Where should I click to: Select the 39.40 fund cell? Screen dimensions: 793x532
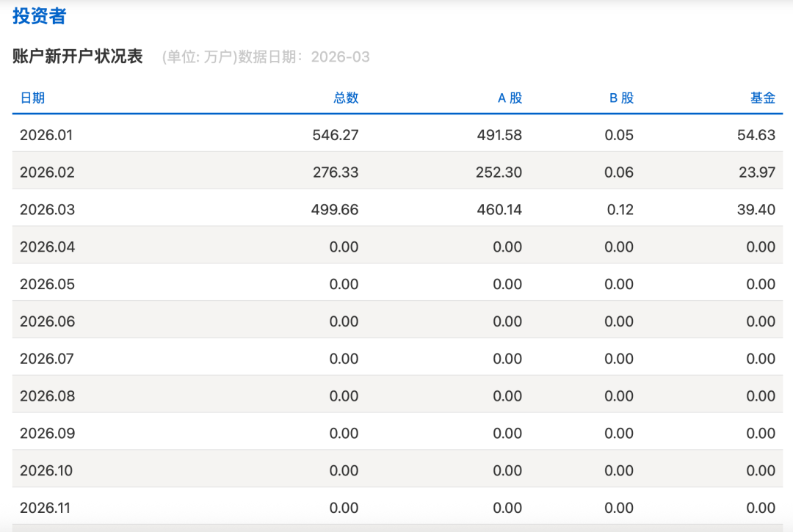[756, 210]
